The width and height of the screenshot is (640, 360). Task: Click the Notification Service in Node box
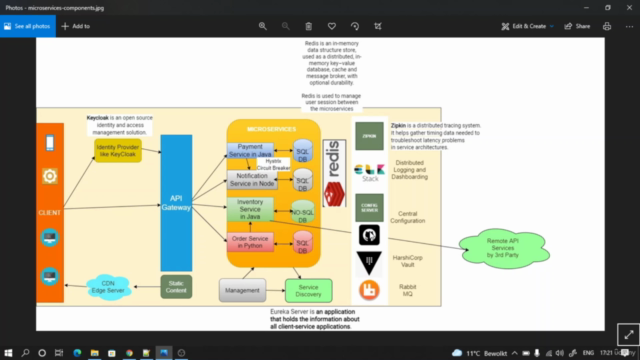click(x=252, y=180)
